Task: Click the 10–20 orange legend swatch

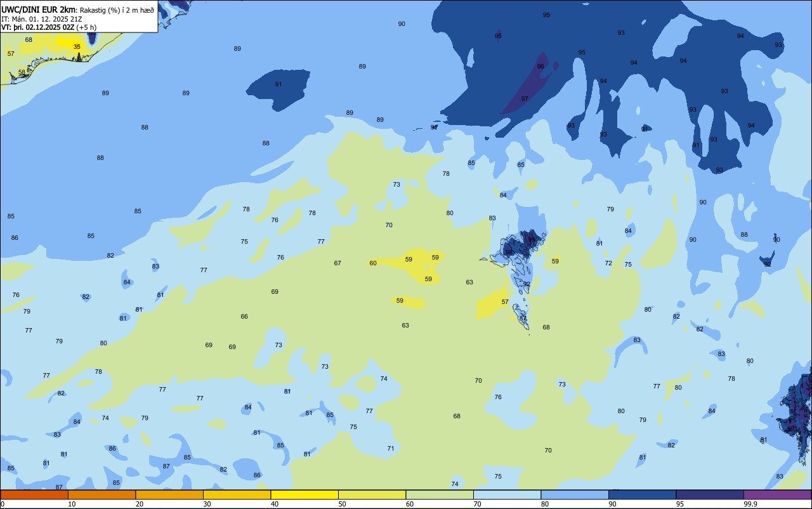Action: (x=101, y=494)
